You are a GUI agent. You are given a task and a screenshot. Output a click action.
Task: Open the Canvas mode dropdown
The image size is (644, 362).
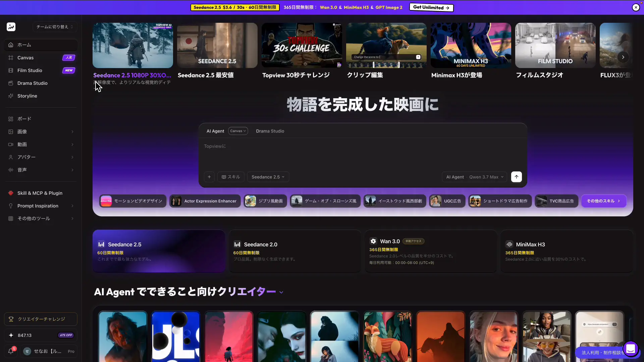coord(238,131)
